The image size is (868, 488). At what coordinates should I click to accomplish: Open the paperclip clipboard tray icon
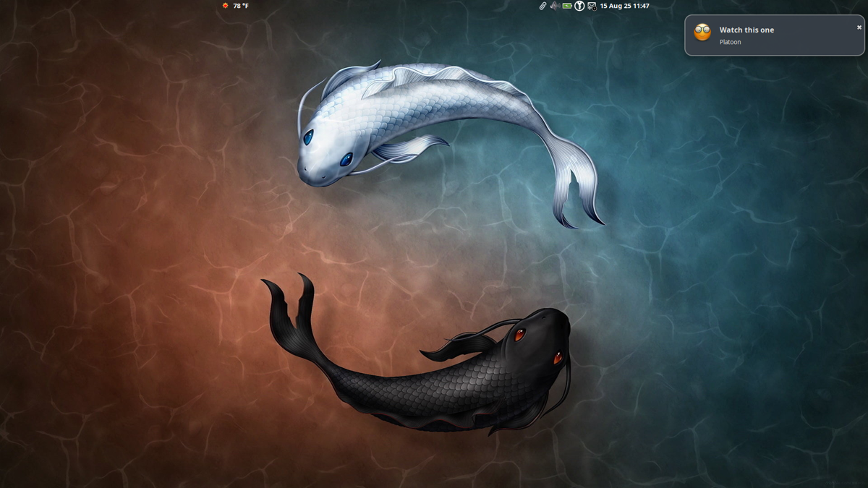pos(542,6)
